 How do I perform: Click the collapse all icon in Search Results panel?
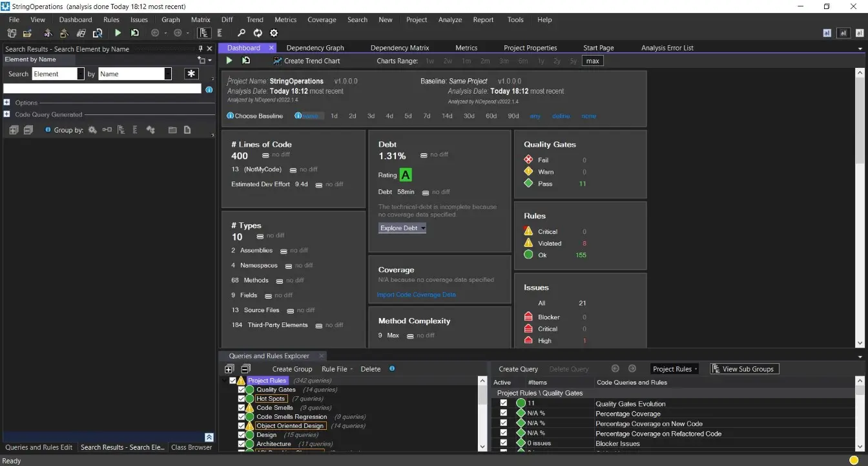point(28,130)
